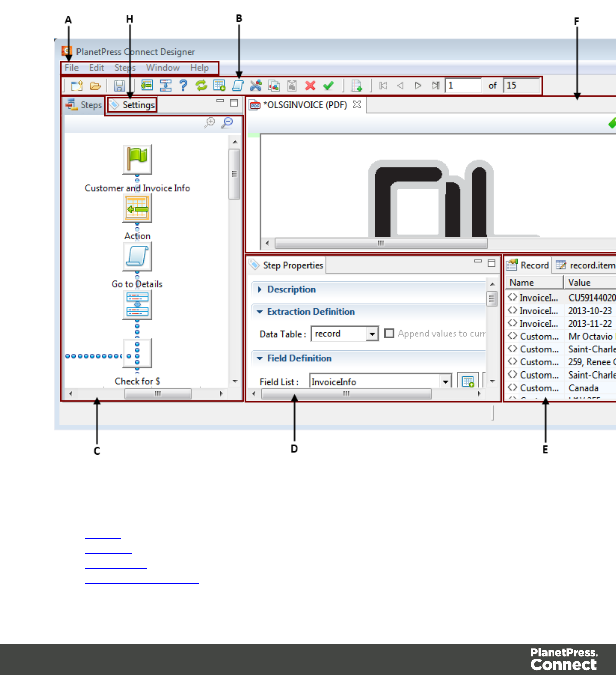Open the Field List InvoiceInfo dropdown

446,382
